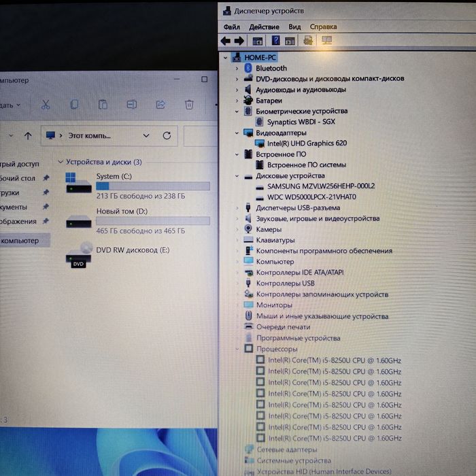Select Системные устройства category
Image resolution: width=476 pixels, height=476 pixels.
pos(294,460)
